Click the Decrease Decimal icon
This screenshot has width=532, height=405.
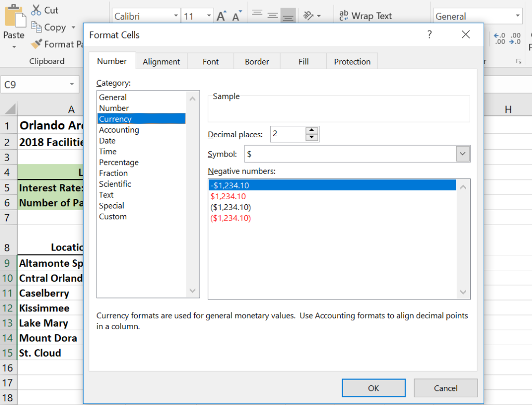point(515,38)
